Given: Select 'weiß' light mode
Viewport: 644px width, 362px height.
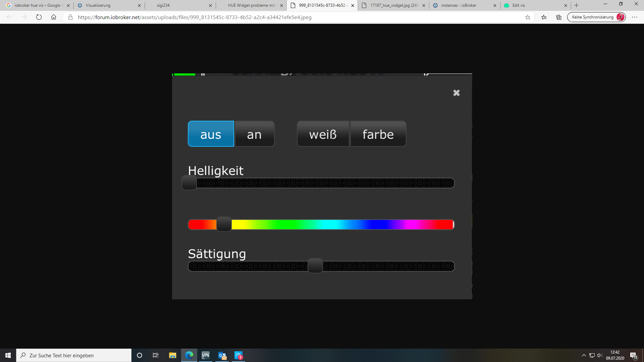Looking at the screenshot, I should coord(323,134).
